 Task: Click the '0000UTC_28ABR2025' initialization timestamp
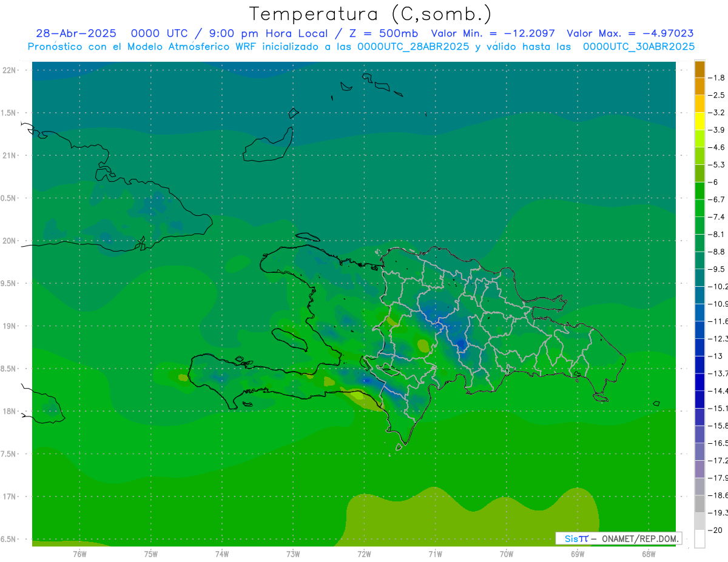(413, 47)
